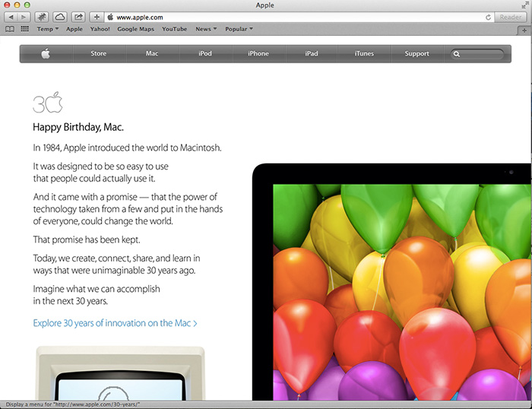This screenshot has height=409, width=532.
Task: Click the original Macintosh image
Action: (120, 373)
